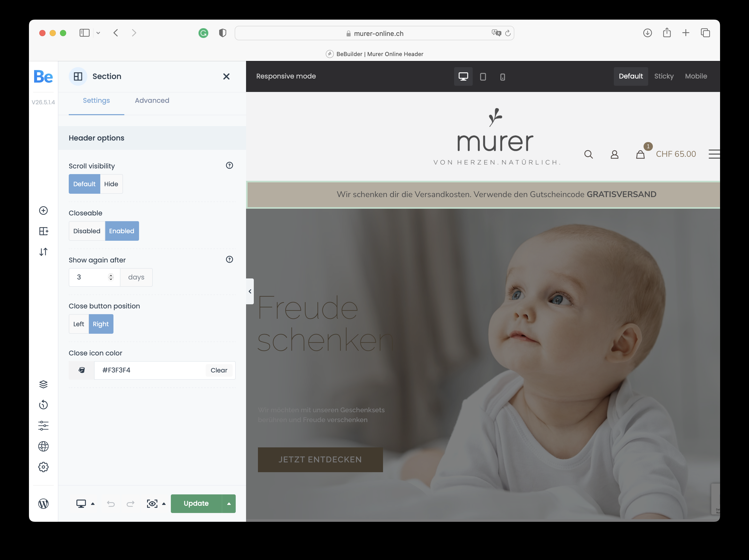Switch Close button position to Left

pos(78,324)
